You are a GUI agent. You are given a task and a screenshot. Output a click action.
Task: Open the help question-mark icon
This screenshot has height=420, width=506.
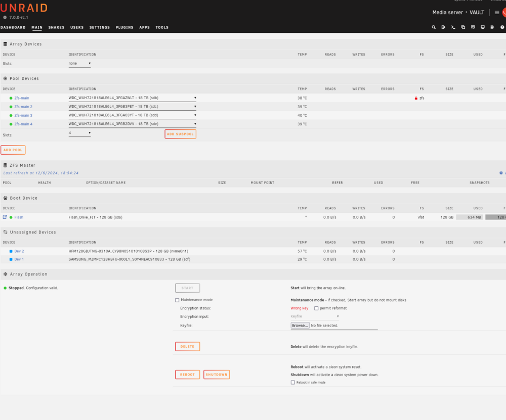click(502, 27)
